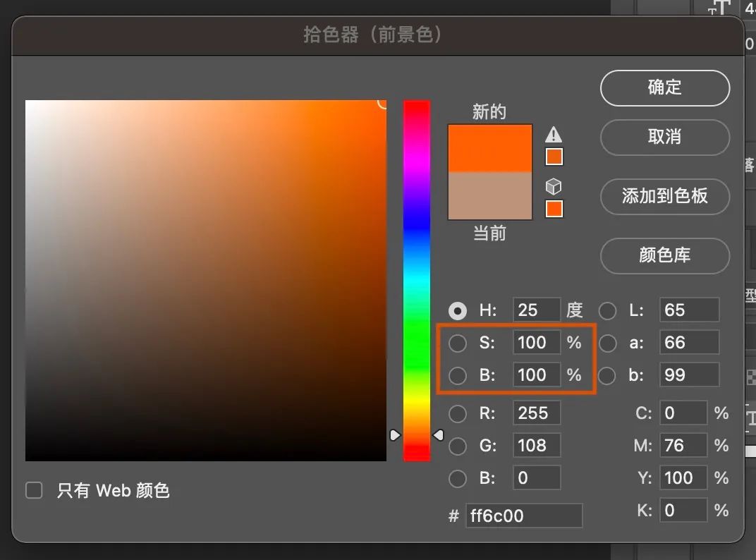Click the current color tan preview swatch
The image size is (756, 560).
tap(490, 195)
